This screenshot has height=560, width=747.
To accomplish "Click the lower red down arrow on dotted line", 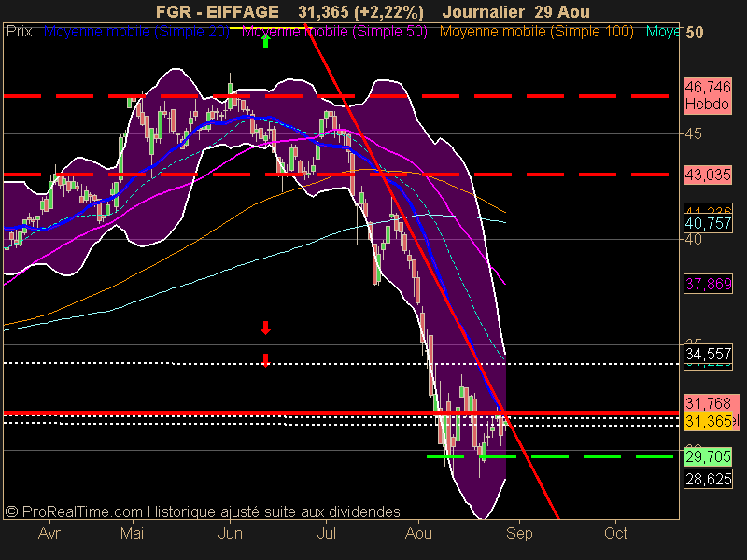I will 266,360.
